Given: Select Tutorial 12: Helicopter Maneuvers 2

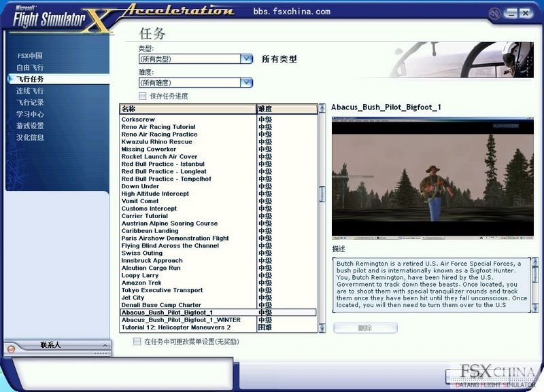Looking at the screenshot, I should coord(176,327).
